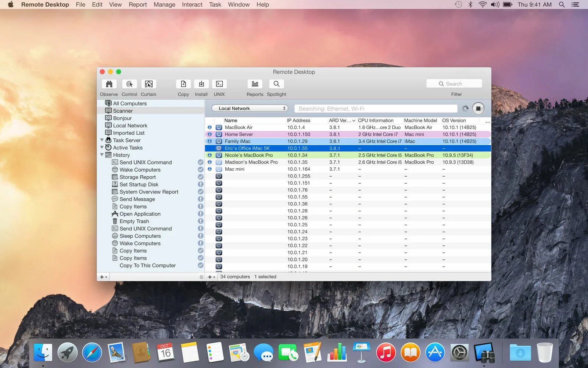Open the Local Network scanner pop-up menu

(250, 109)
